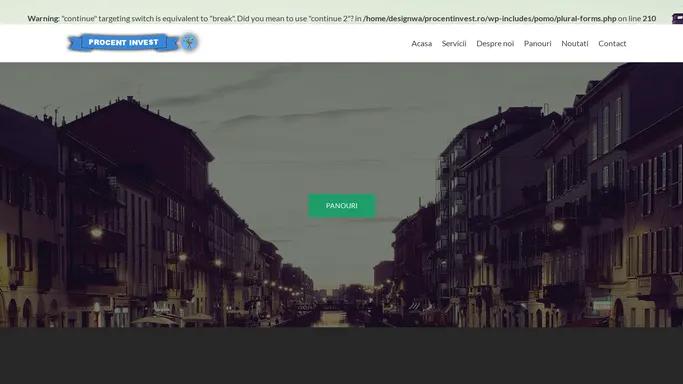
Task: Click the green PANOURI button
Action: click(342, 205)
